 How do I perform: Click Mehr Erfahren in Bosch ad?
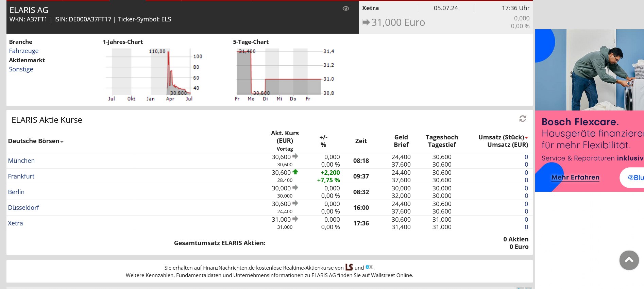tap(575, 177)
